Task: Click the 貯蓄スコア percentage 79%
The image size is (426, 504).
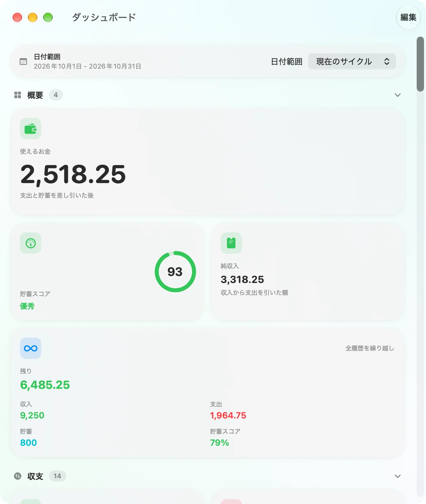Action: [x=219, y=443]
